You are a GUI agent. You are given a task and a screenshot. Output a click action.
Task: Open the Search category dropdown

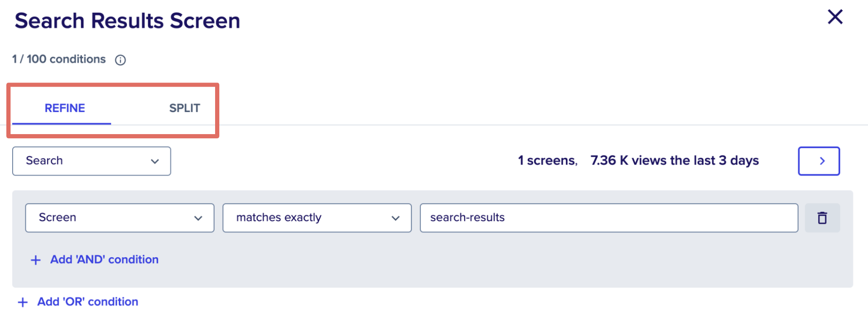(91, 161)
